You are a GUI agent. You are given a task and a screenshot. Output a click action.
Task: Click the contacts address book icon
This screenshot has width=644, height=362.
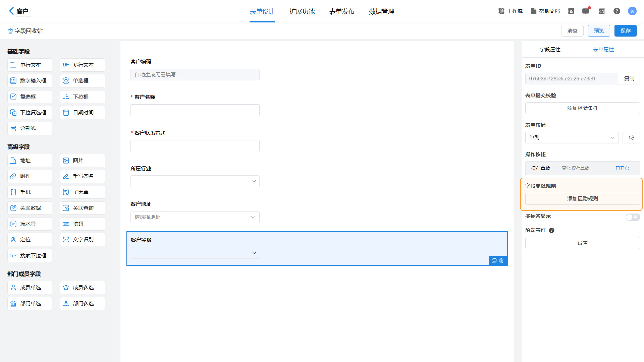[x=571, y=11]
